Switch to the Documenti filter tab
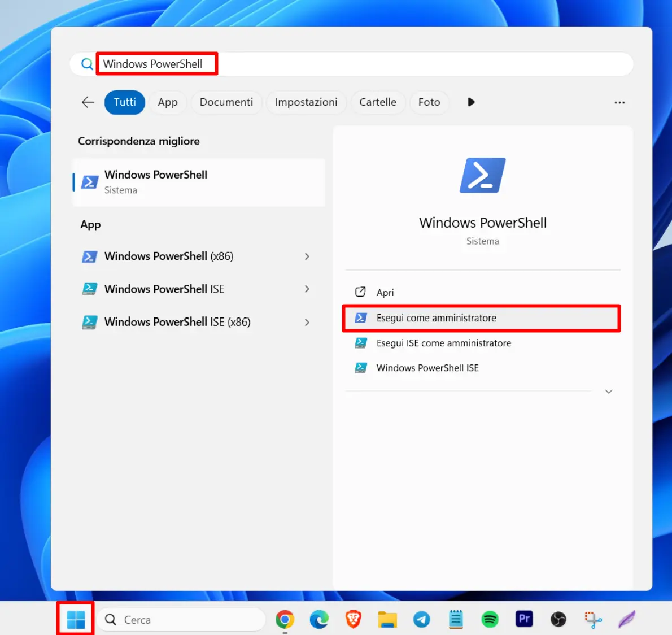 (x=226, y=102)
